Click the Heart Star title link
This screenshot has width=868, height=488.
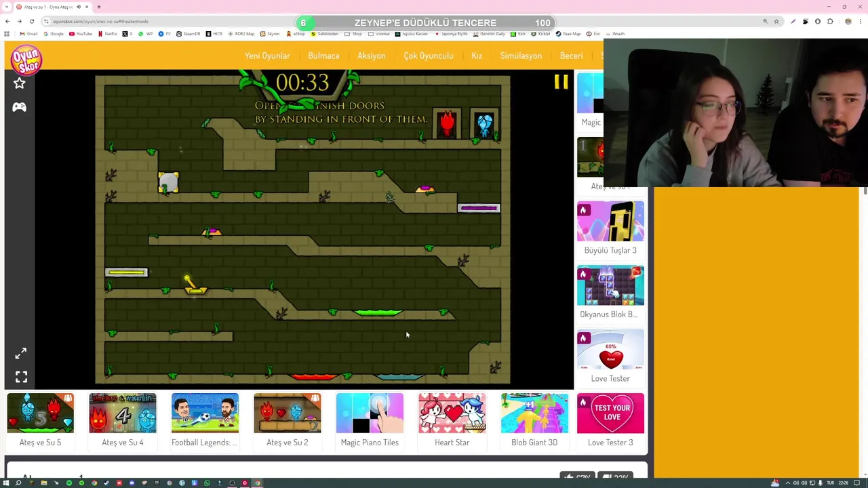tap(452, 443)
